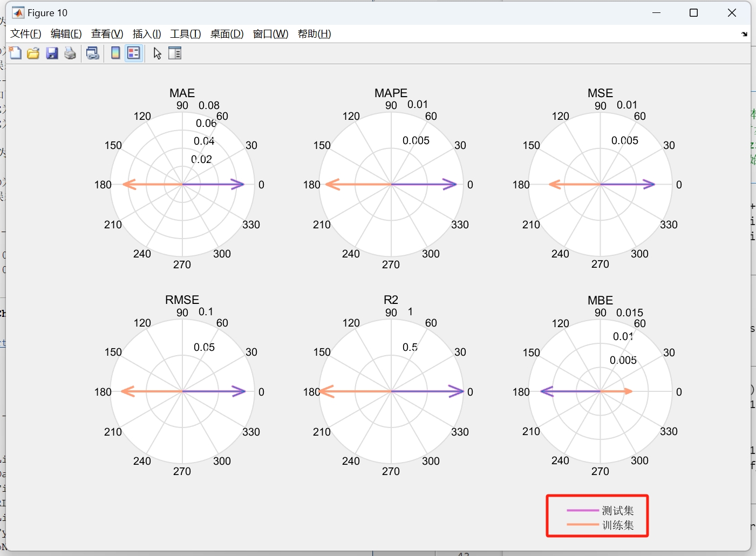Open the 插入 menu
Image resolution: width=756 pixels, height=556 pixels.
click(146, 33)
